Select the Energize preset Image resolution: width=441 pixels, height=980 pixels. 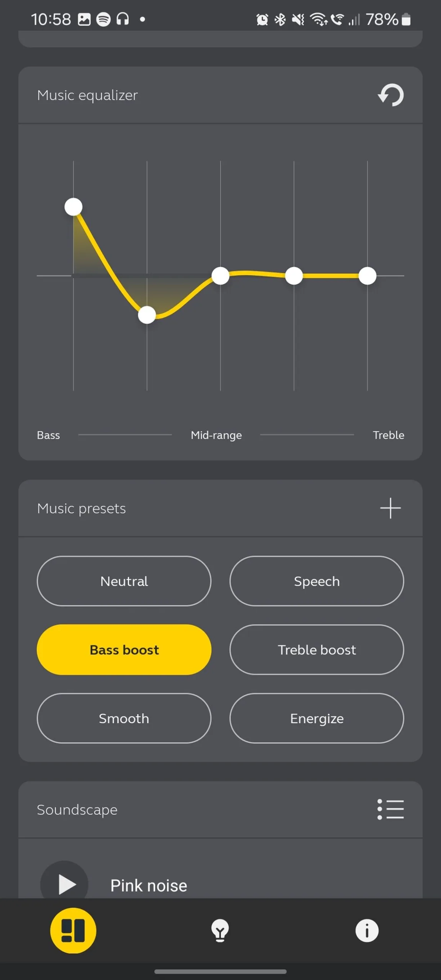pyautogui.click(x=317, y=718)
